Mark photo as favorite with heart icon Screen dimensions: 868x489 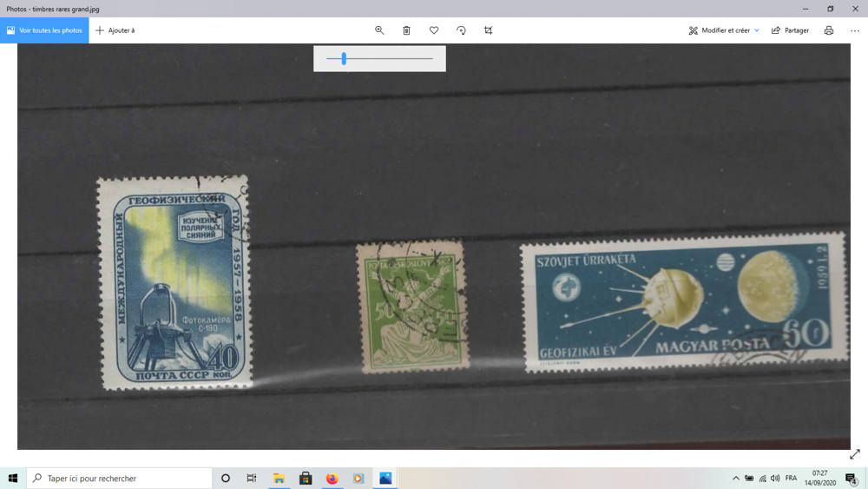(x=434, y=30)
